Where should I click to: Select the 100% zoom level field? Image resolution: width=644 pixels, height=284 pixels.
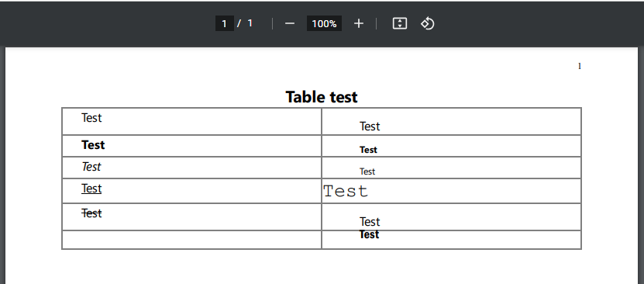coord(324,23)
